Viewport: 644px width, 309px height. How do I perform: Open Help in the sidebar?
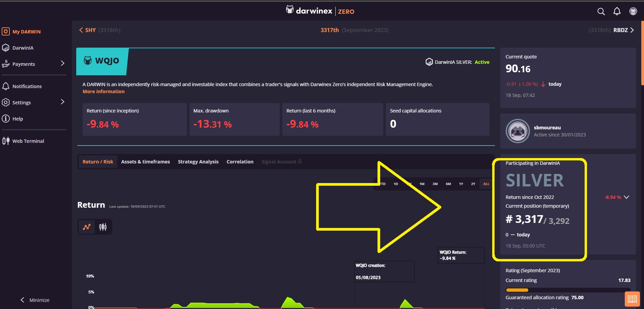pyautogui.click(x=18, y=119)
